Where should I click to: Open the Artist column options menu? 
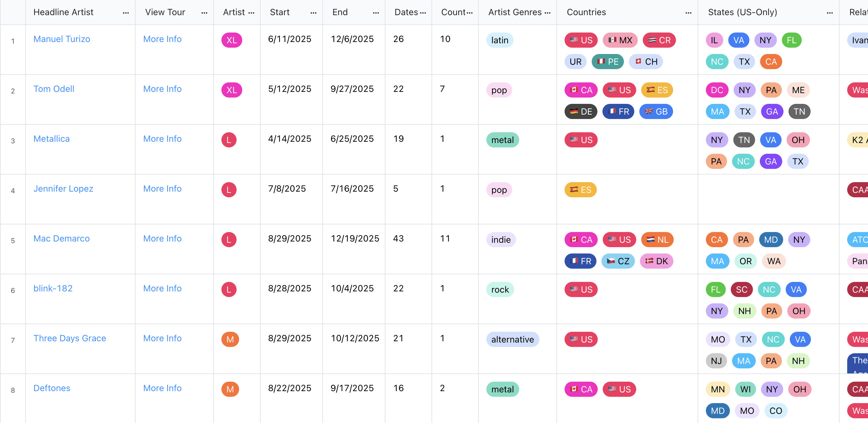coord(251,13)
